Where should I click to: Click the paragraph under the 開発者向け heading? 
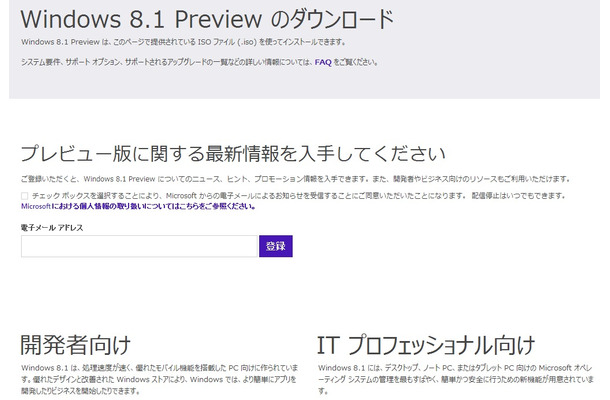pos(160,379)
